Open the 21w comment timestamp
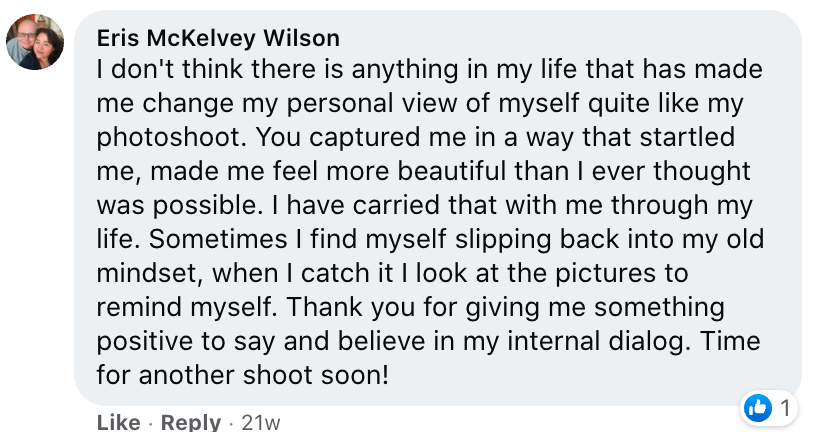Screen dimensions: 824x432 pos(261,423)
